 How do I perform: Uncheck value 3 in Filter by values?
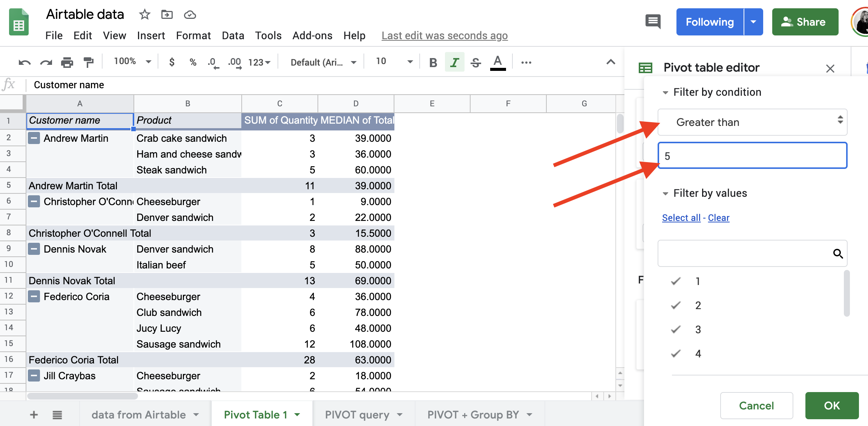click(x=675, y=329)
